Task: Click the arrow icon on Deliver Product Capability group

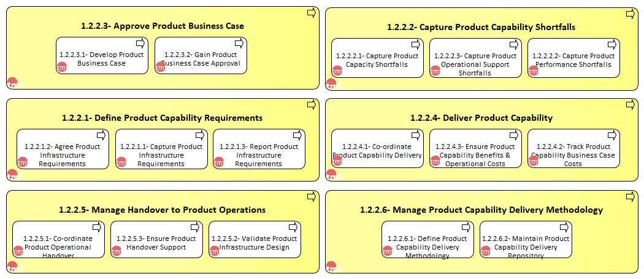Action: click(x=631, y=105)
